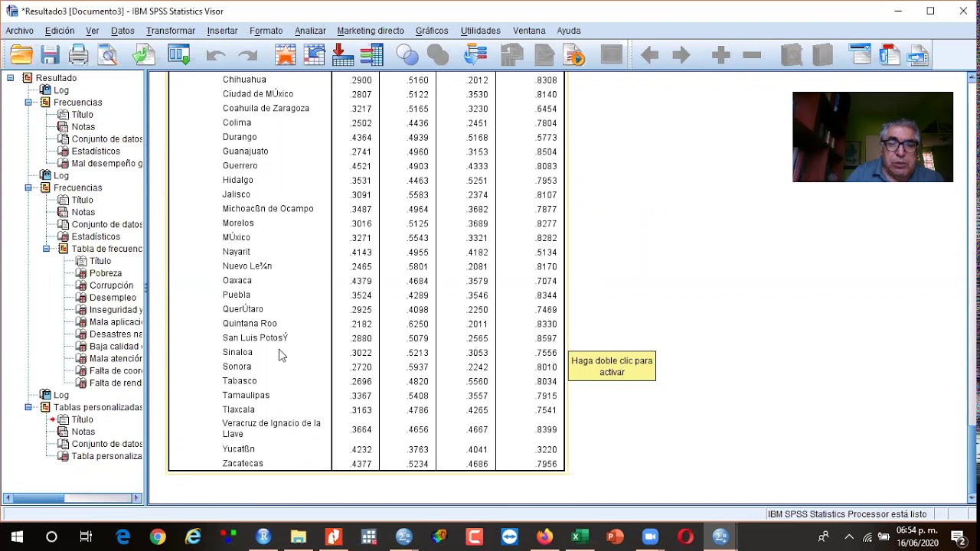Screen dimensions: 980x551
Task: Click the page with orange arrow icon
Action: [573, 55]
